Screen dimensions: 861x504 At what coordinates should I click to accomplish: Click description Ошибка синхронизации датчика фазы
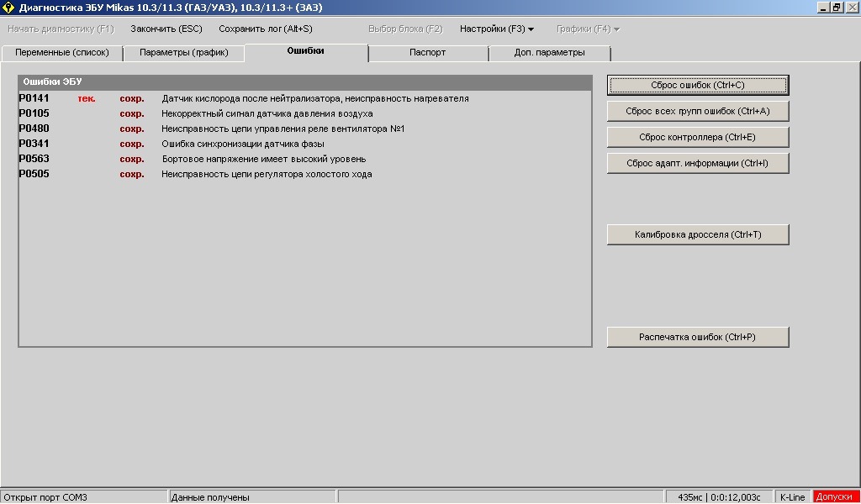click(243, 144)
